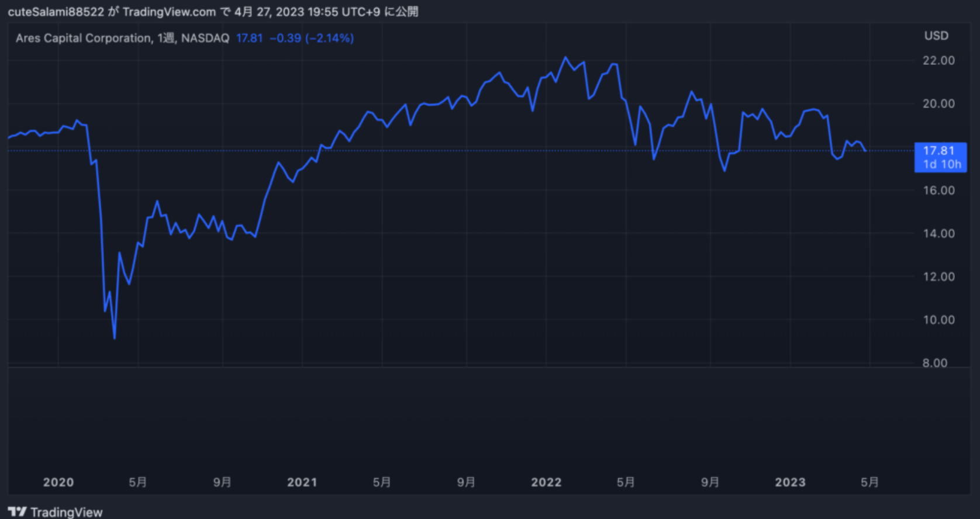Click the 2022 label on the time axis
This screenshot has height=519, width=980.
[x=546, y=482]
